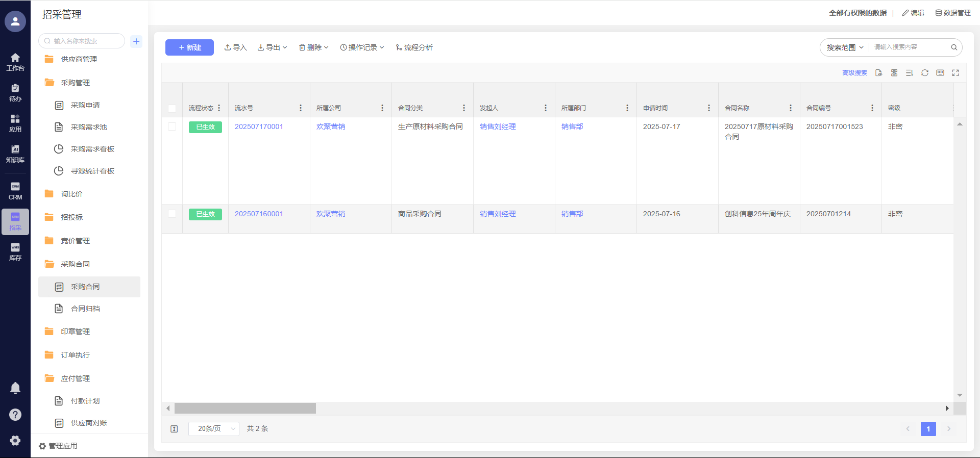The width and height of the screenshot is (980, 458).
Task: Click the plus icon beside name search
Action: pyautogui.click(x=136, y=41)
